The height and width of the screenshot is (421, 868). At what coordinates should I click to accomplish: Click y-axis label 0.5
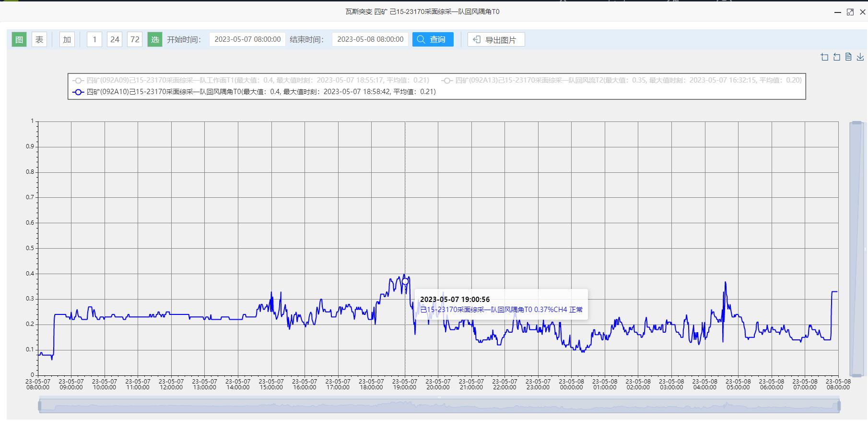coord(30,248)
